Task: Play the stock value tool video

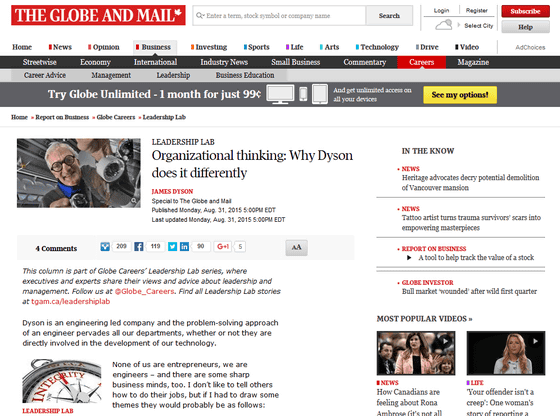Action: (x=409, y=257)
